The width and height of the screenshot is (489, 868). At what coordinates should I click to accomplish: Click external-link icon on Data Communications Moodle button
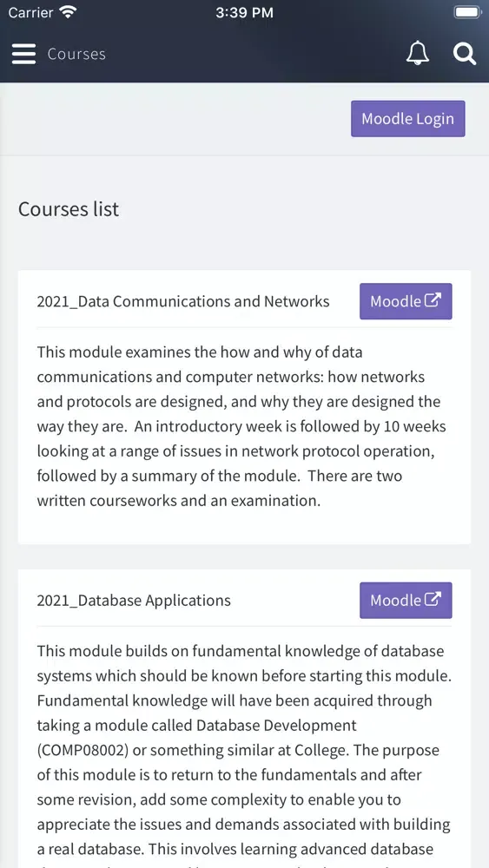[433, 300]
